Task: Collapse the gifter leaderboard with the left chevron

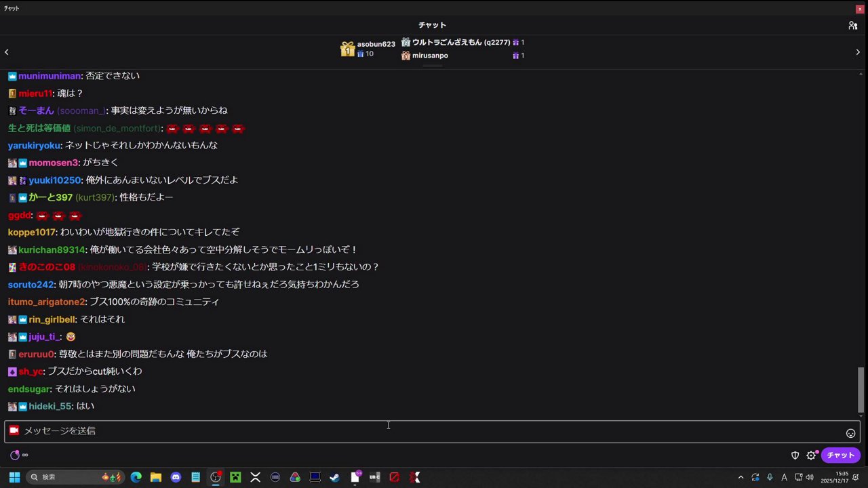Action: pyautogui.click(x=7, y=52)
